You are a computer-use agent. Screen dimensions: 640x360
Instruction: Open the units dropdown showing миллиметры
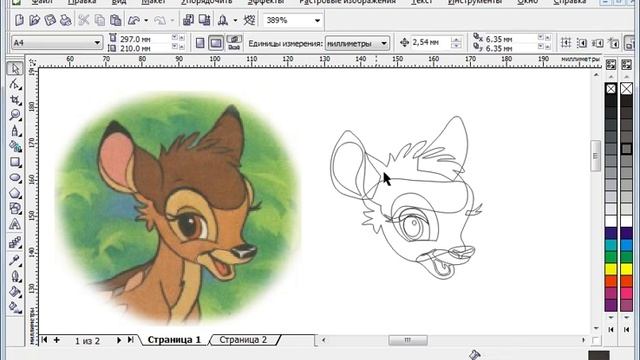tap(384, 43)
